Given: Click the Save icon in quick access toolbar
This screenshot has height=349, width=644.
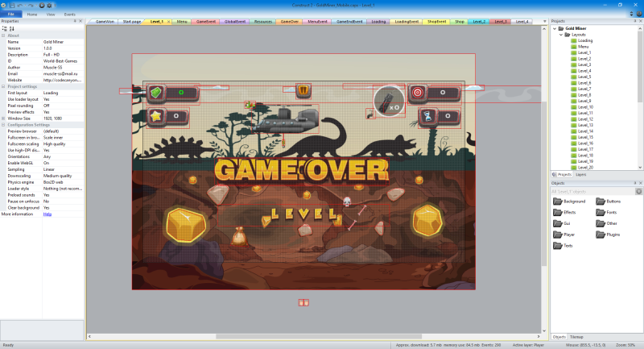Looking at the screenshot, I should tap(12, 6).
